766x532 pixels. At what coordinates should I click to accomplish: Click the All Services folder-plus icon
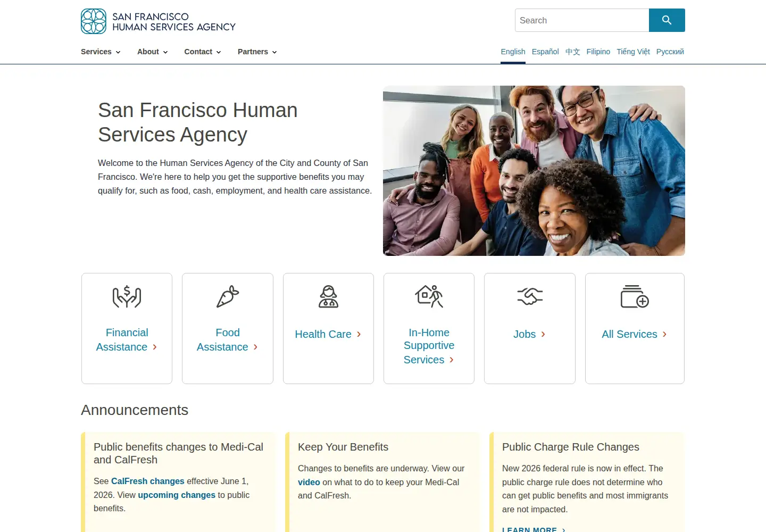click(635, 297)
